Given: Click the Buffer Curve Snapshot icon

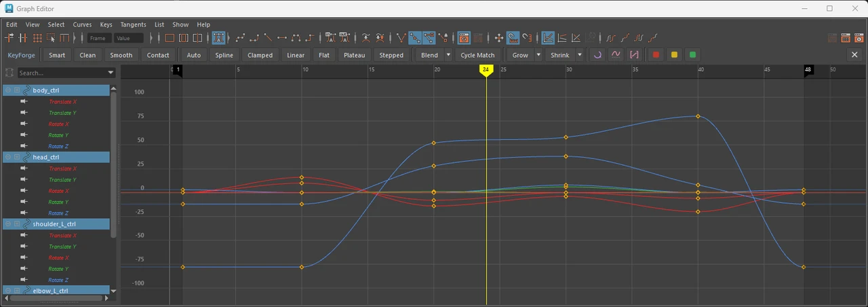Looking at the screenshot, I should [366, 38].
